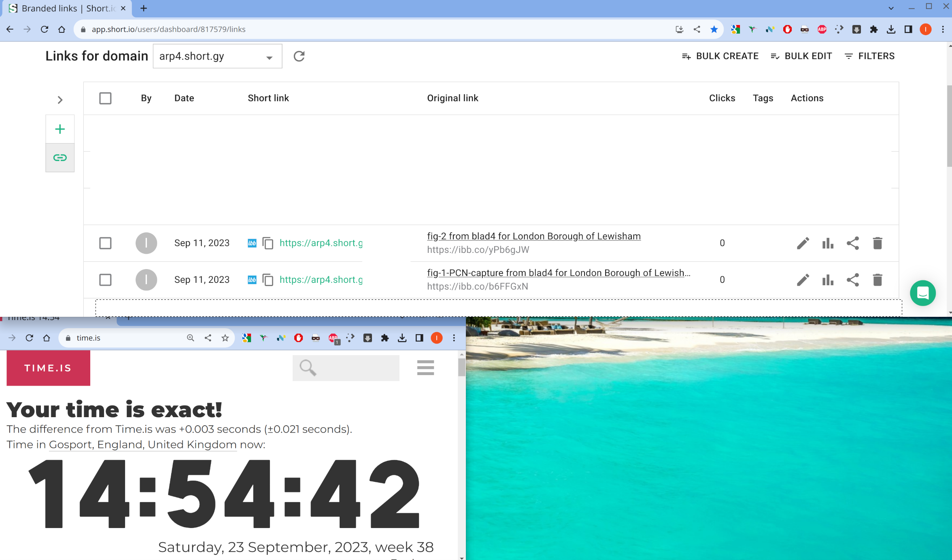Open the Gosport, England, United Kingdom link
Viewport: 952px width, 560px height.
pos(142,444)
